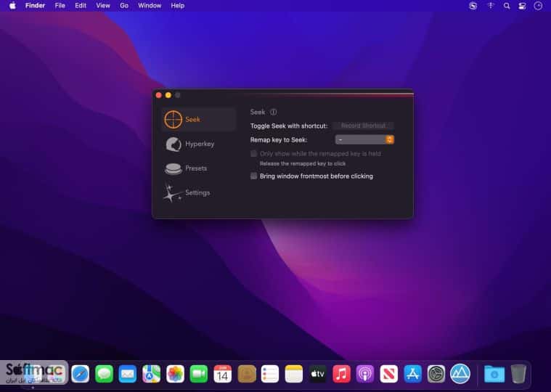Open the Presets stack icon

click(x=174, y=168)
